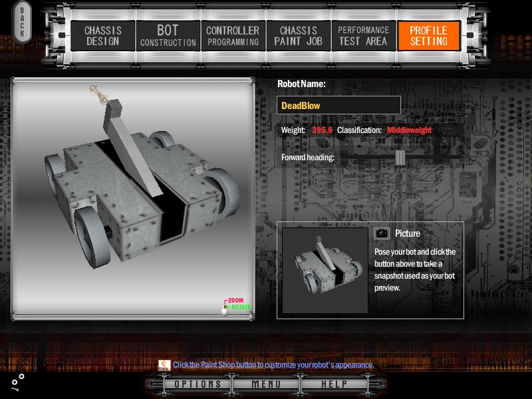This screenshot has width=532, height=399.
Task: Open Controller Programming tab
Action: pyautogui.click(x=233, y=36)
